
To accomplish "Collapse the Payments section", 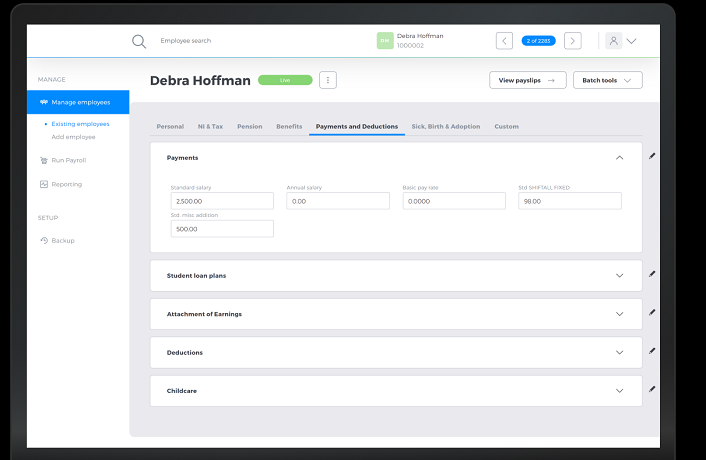I will point(619,158).
